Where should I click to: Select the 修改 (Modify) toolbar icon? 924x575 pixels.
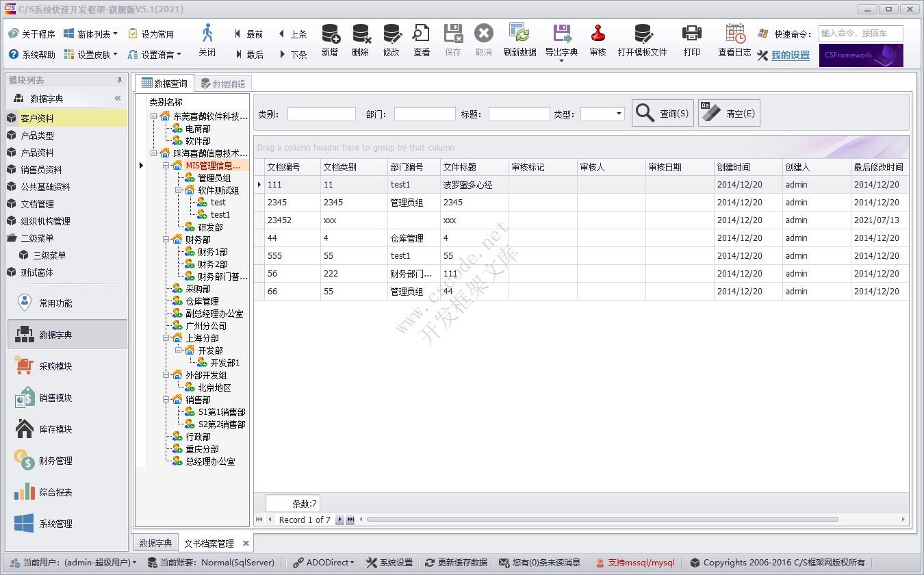coord(391,40)
